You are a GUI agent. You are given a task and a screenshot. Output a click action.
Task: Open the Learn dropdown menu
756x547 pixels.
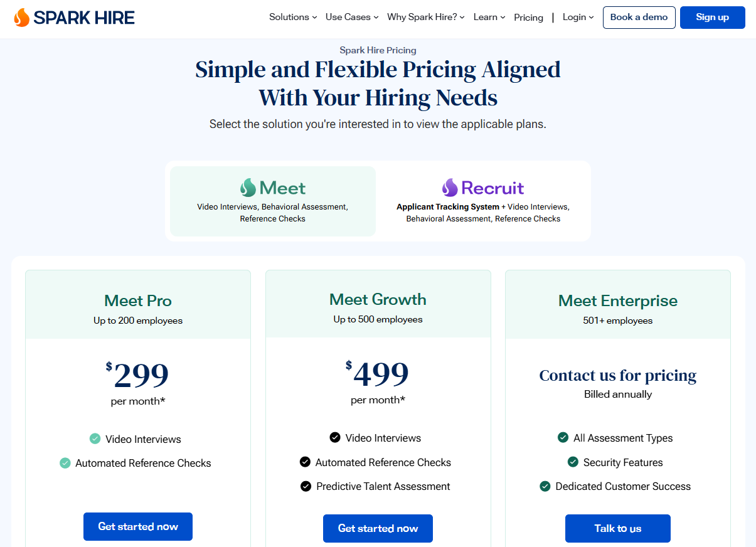click(x=489, y=17)
